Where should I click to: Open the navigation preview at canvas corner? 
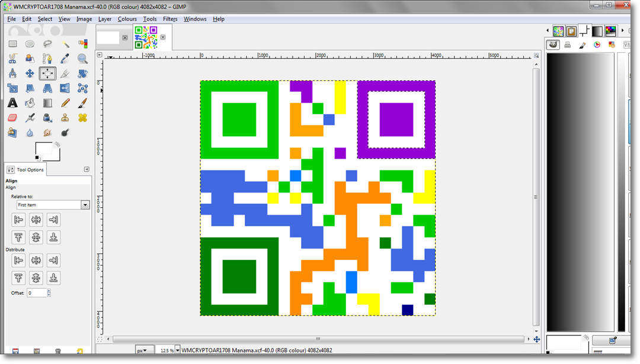537,339
